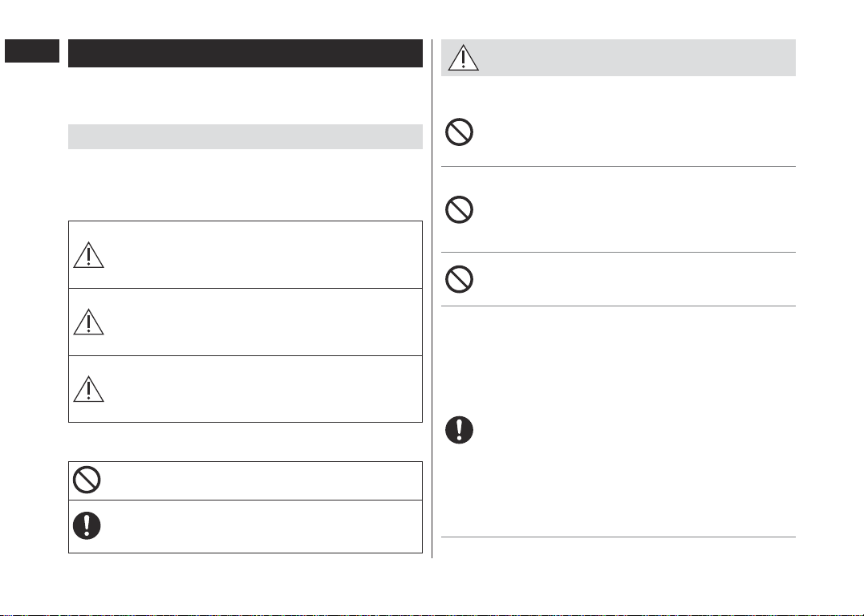Click the light gray subheading bar on the left page
Image resolution: width=864 pixels, height=616 pixels.
245,136
